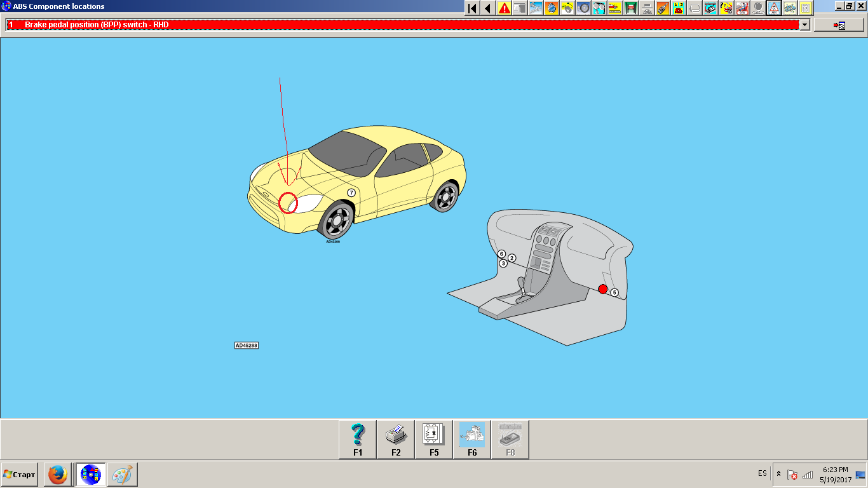Expand the component list dropdown arrow
This screenshot has width=868, height=488.
click(x=805, y=25)
